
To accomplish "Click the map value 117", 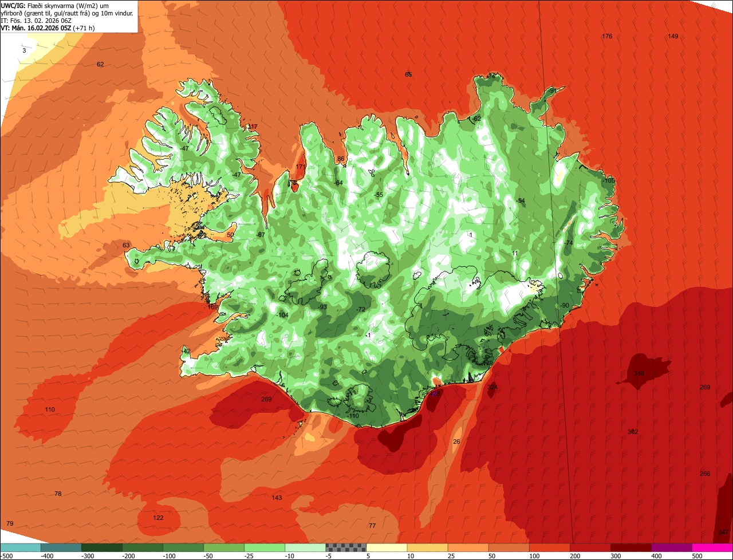I will point(252,127).
